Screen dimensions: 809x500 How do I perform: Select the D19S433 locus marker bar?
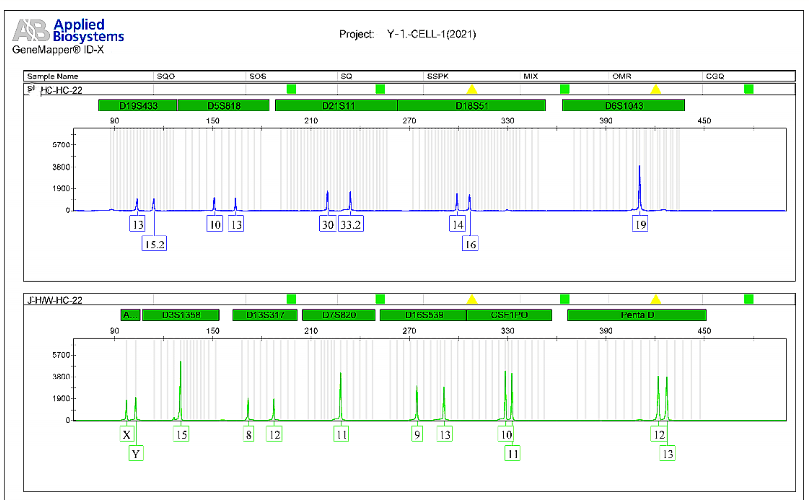[x=137, y=105]
